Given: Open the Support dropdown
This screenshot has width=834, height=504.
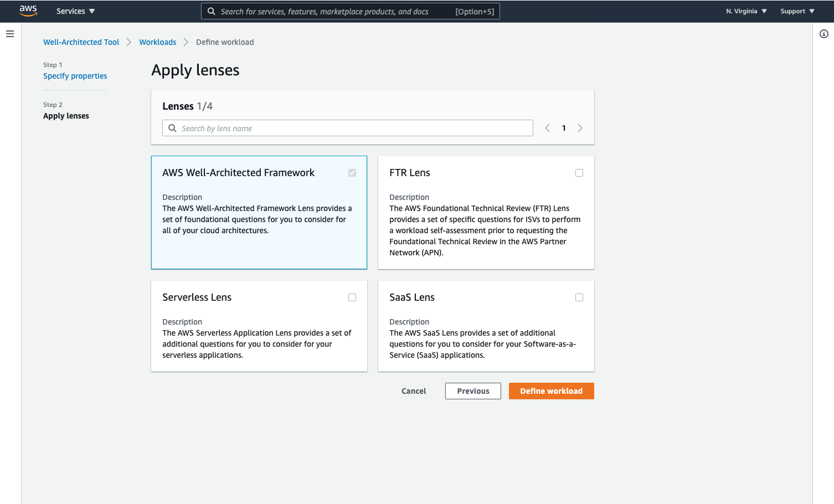Looking at the screenshot, I should pyautogui.click(x=797, y=11).
